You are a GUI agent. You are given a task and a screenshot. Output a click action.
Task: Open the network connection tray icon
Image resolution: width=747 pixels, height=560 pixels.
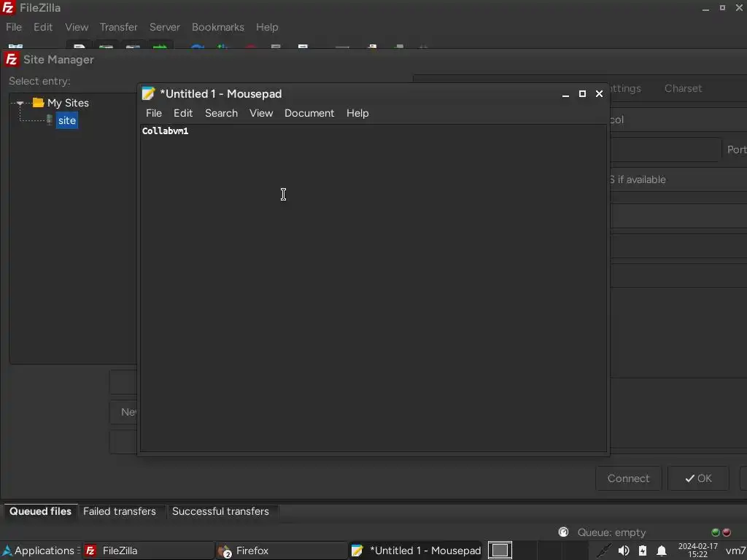(x=603, y=551)
